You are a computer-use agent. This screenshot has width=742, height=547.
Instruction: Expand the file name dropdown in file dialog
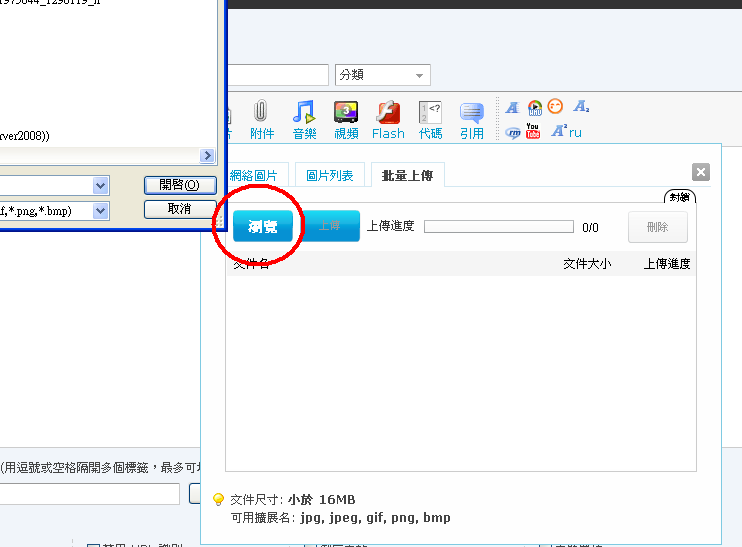tap(100, 185)
